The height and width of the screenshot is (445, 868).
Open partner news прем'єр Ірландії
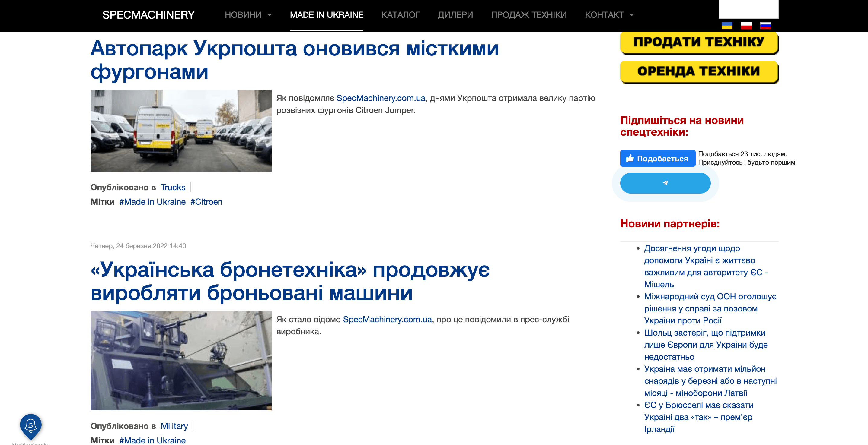698,417
